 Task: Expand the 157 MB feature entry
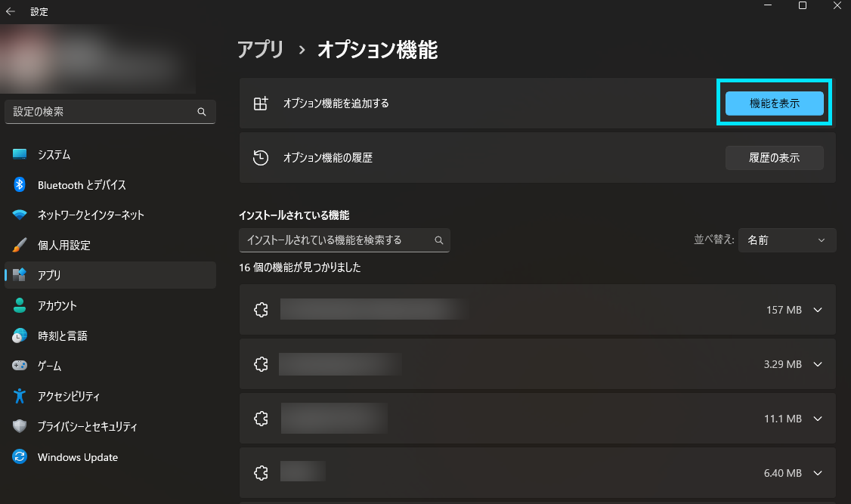(818, 310)
